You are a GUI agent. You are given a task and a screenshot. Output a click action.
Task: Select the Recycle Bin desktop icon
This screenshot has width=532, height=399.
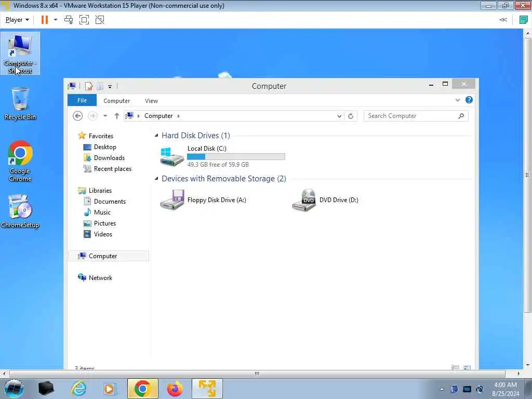point(20,103)
